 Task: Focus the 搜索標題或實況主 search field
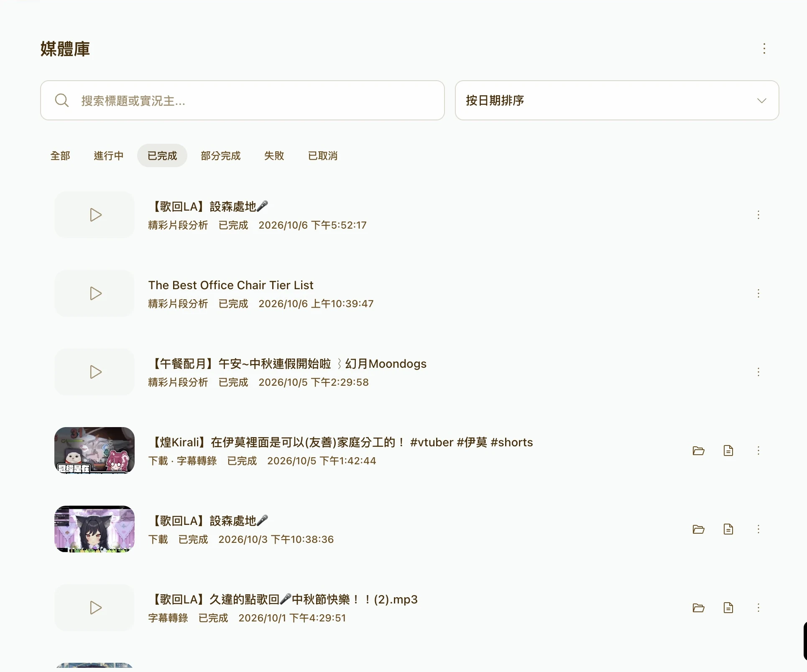tap(243, 100)
